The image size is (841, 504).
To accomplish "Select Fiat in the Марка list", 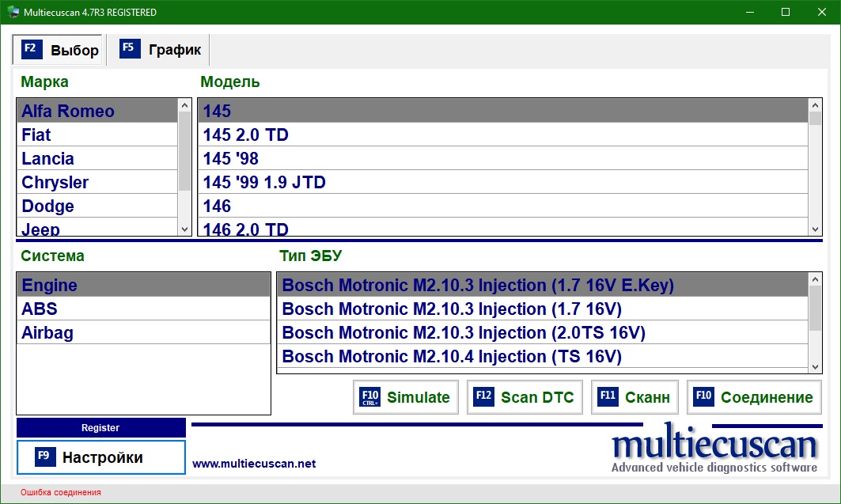I will (97, 135).
